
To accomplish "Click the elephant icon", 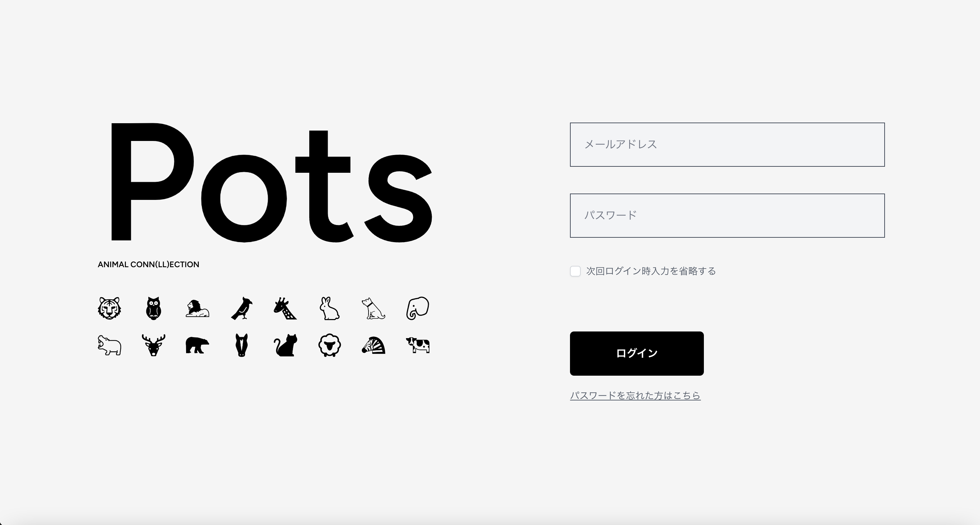I will [418, 308].
